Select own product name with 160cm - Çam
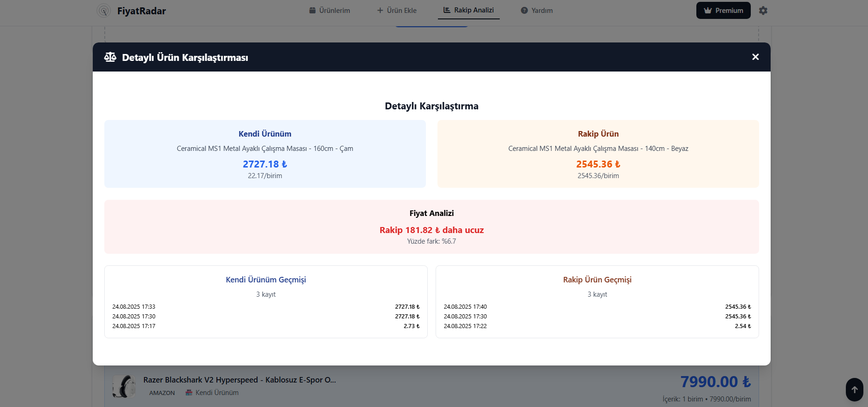This screenshot has width=868, height=407. click(x=265, y=149)
